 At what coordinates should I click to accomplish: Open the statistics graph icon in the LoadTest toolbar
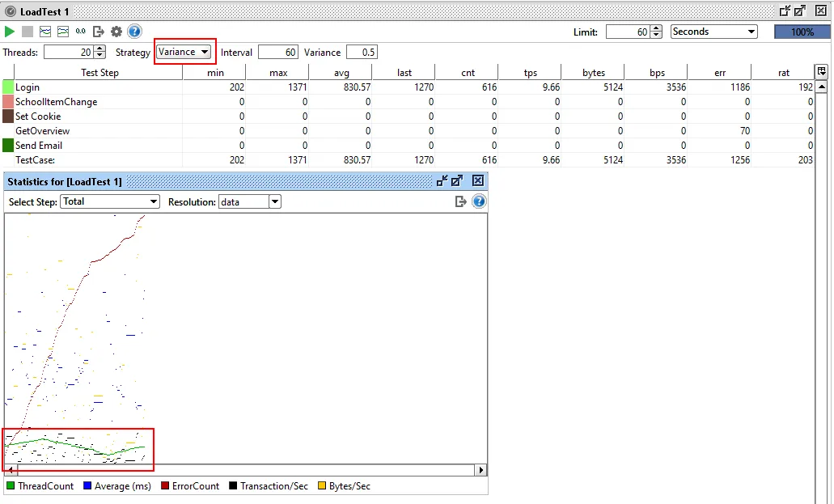click(45, 32)
